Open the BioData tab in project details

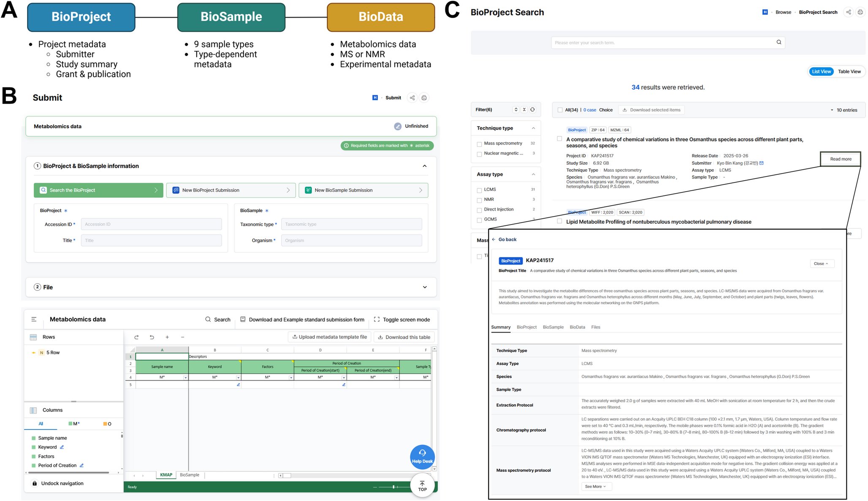coord(577,327)
